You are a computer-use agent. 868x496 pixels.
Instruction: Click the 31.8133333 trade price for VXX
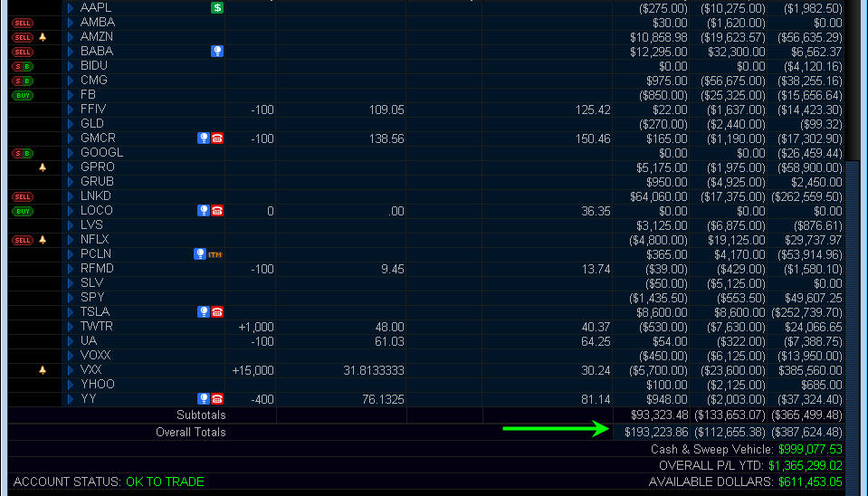tap(374, 370)
